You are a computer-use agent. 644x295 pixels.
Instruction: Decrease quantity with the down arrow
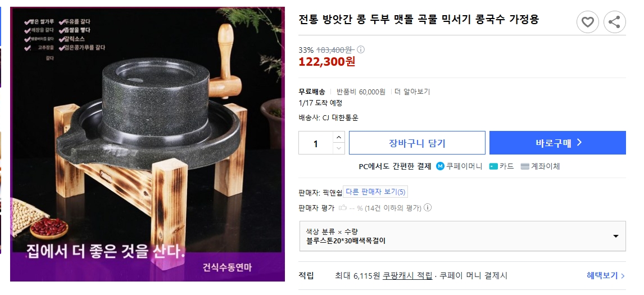click(x=338, y=148)
